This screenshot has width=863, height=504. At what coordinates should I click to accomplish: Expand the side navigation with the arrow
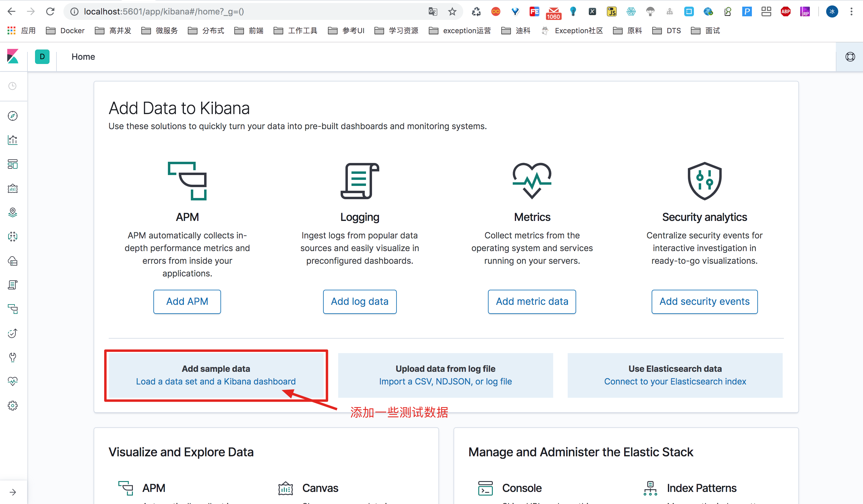click(13, 492)
